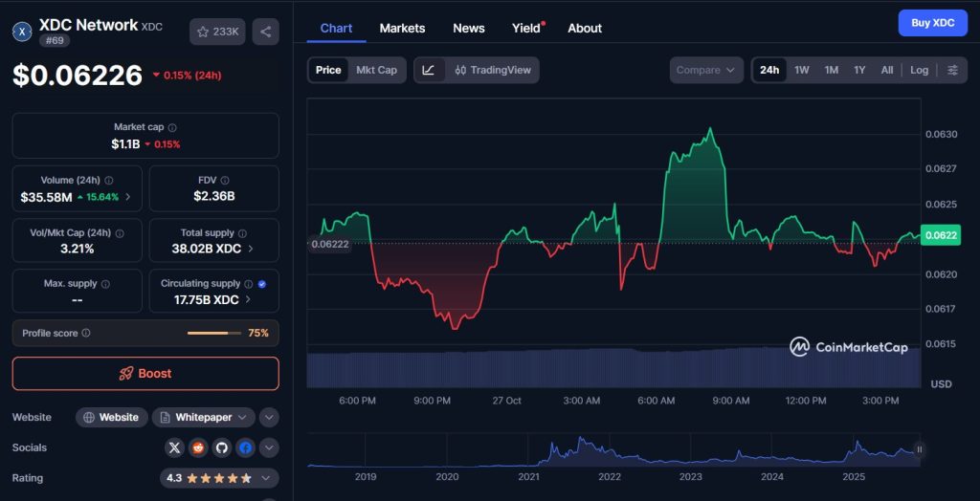Open chart settings sliders icon
The height and width of the screenshot is (501, 980).
(952, 70)
